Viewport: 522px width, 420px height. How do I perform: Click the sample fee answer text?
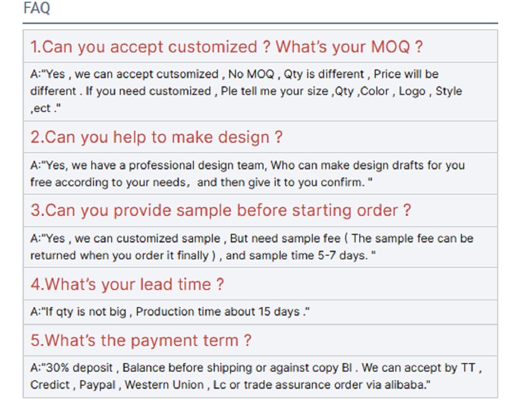tap(251, 247)
